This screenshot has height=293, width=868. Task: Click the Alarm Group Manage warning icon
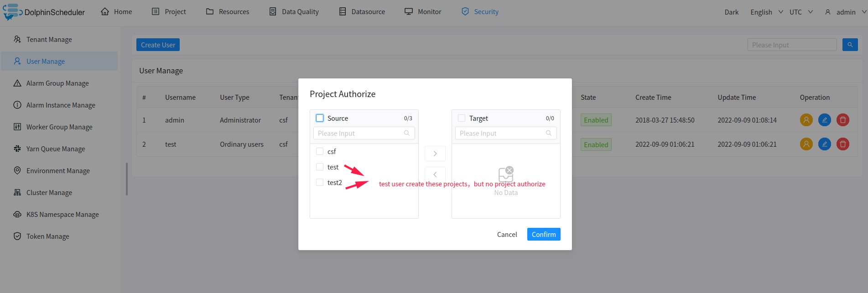pyautogui.click(x=17, y=83)
